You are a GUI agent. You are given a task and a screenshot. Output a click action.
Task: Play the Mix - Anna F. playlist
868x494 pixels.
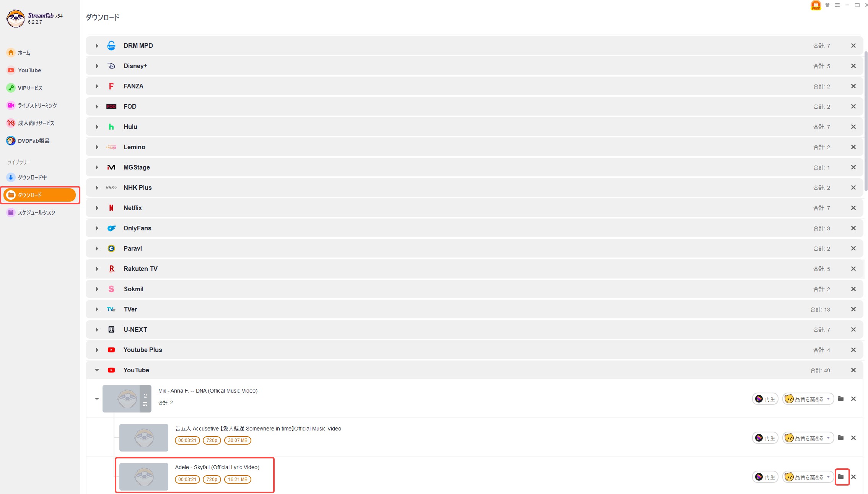pos(765,399)
